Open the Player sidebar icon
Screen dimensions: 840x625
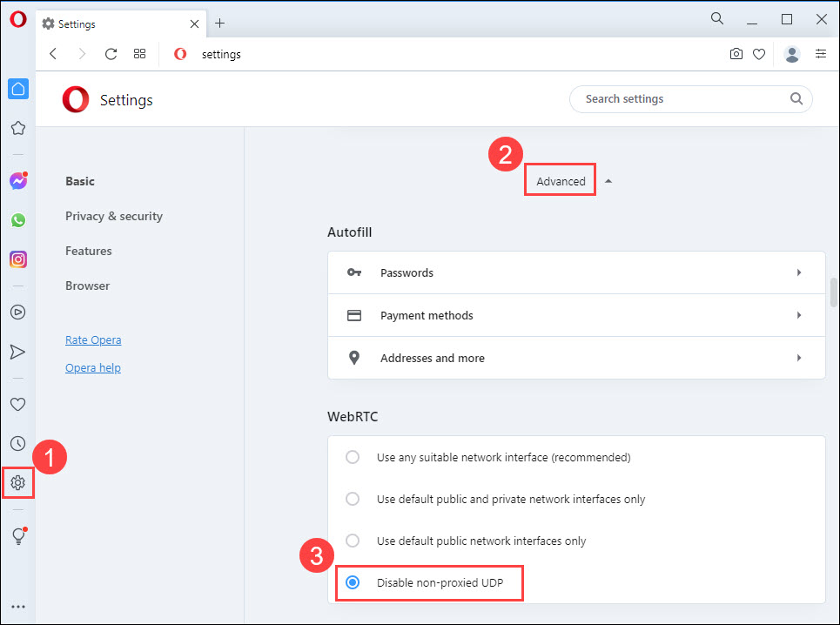18,312
